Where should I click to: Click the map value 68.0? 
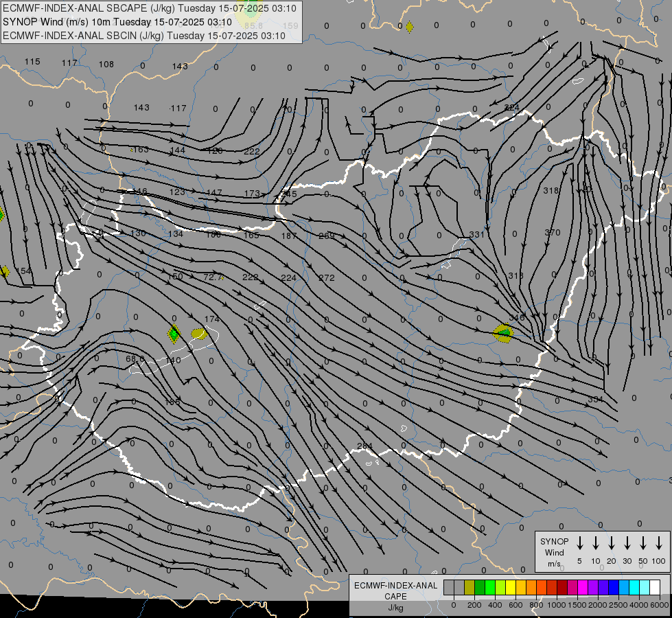click(135, 358)
